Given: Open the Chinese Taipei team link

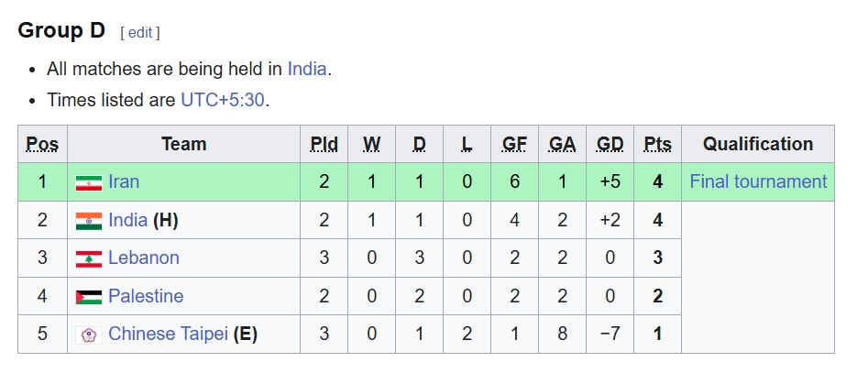Looking at the screenshot, I should [x=168, y=334].
